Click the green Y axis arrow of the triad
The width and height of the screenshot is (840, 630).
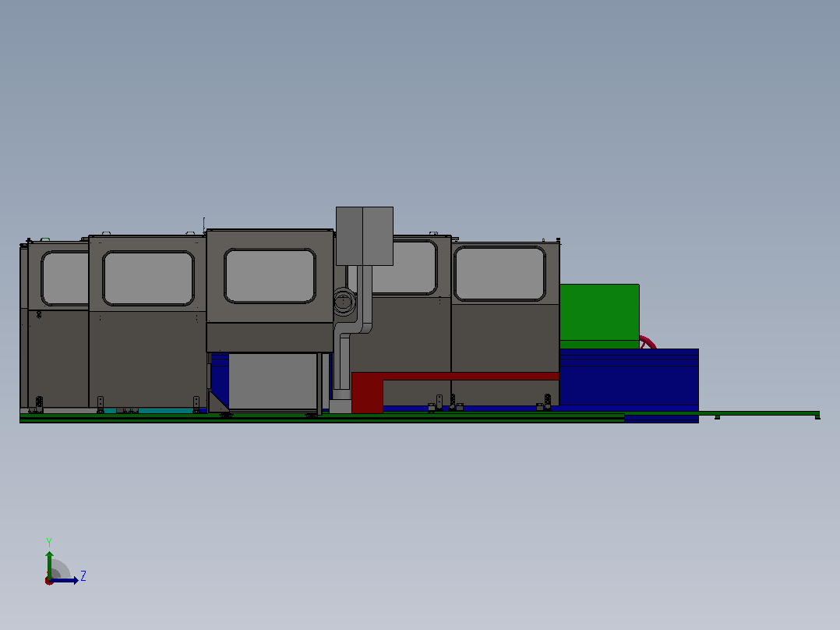(x=49, y=564)
